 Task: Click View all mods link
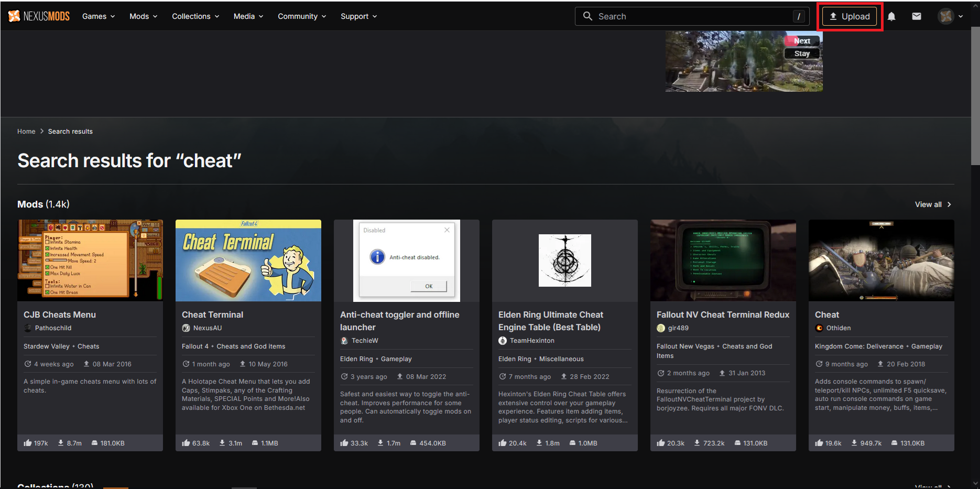point(933,204)
